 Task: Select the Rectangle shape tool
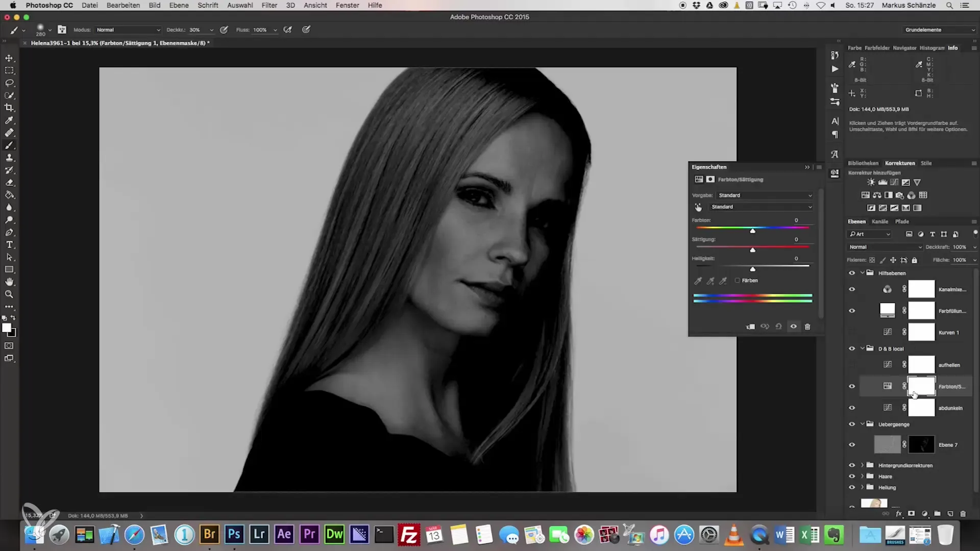click(x=9, y=269)
